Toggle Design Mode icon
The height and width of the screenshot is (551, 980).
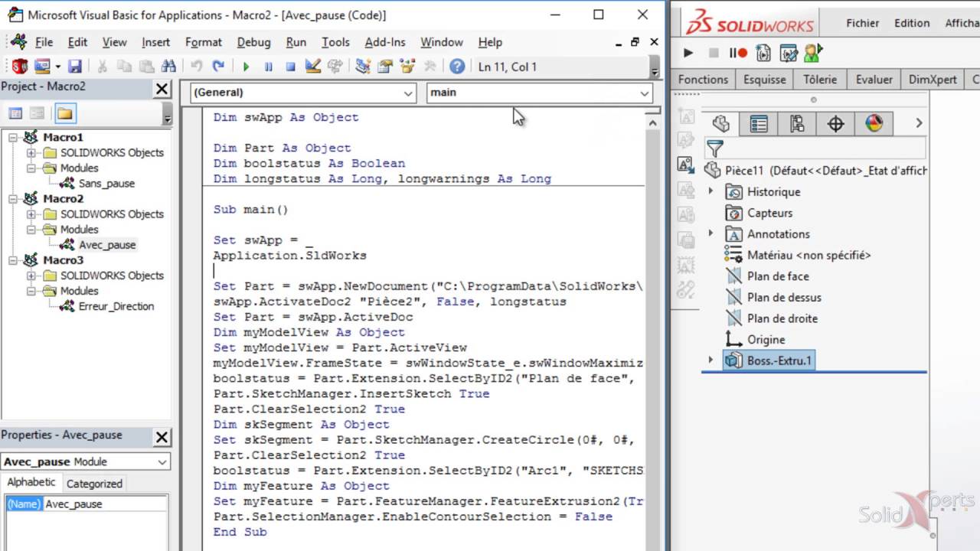pos(312,67)
